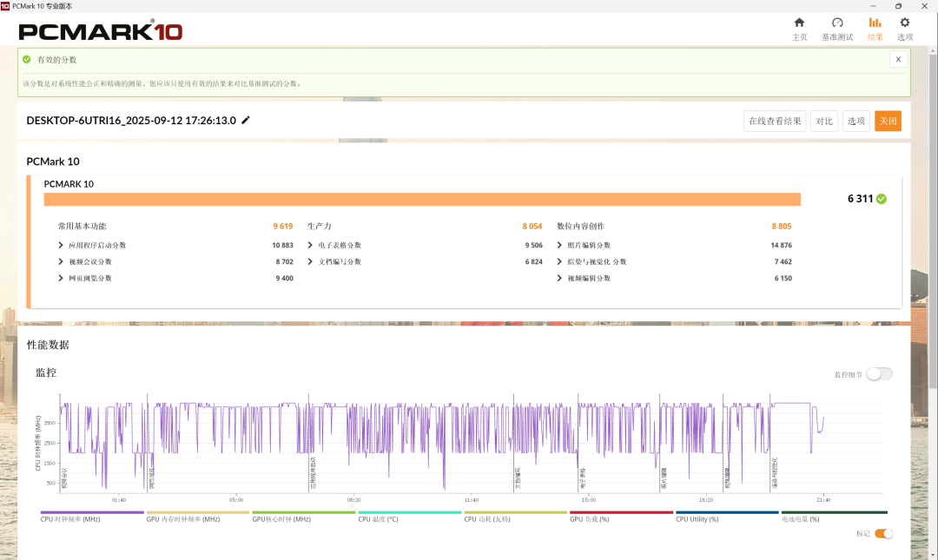Open the 结果 results chart icon
This screenshot has height=560, width=938.
coord(875,23)
